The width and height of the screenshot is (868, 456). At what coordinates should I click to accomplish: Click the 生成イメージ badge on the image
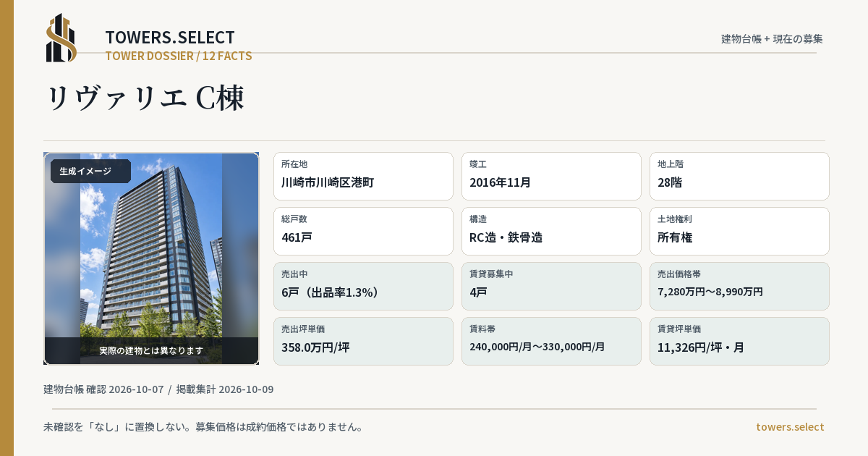pyautogui.click(x=90, y=172)
